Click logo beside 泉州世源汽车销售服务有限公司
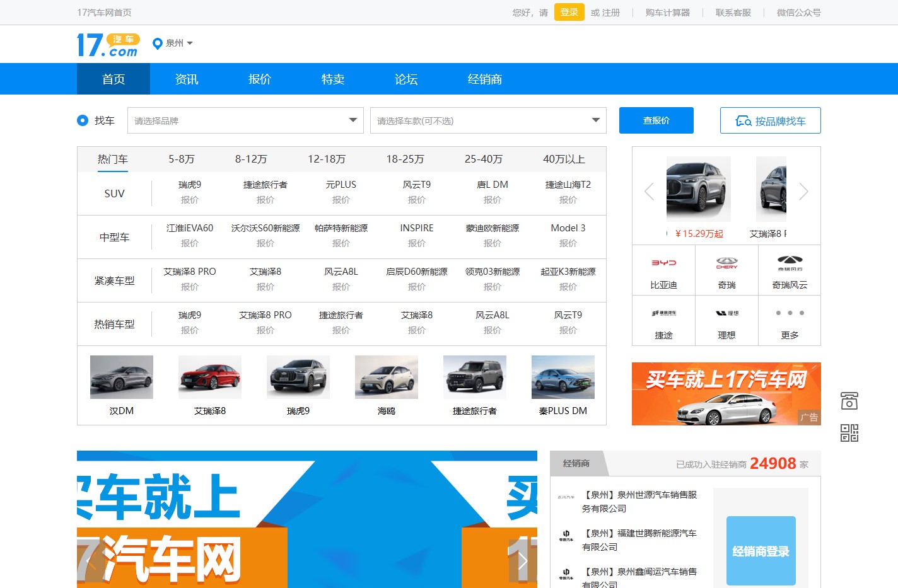Image resolution: width=898 pixels, height=588 pixels. tap(566, 497)
